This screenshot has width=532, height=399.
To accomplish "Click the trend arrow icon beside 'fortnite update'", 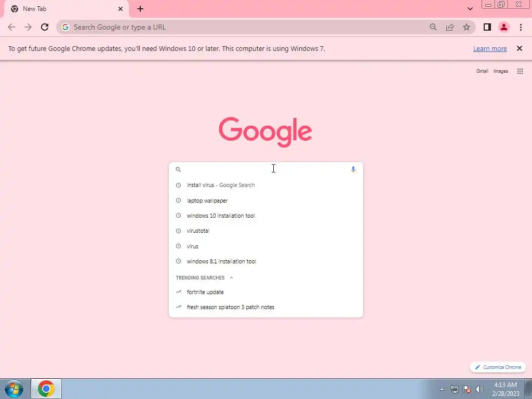I will [x=179, y=292].
